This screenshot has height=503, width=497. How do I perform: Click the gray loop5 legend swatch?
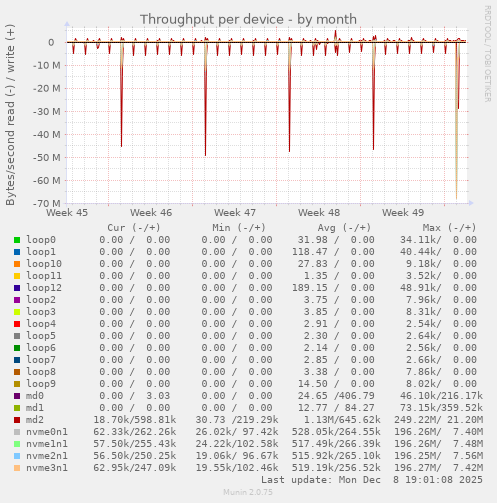pyautogui.click(x=17, y=336)
